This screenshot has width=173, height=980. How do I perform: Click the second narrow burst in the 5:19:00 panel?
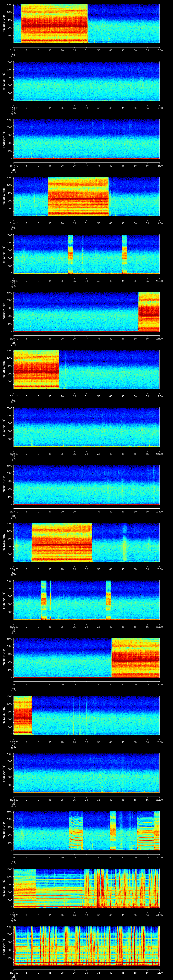click(124, 254)
